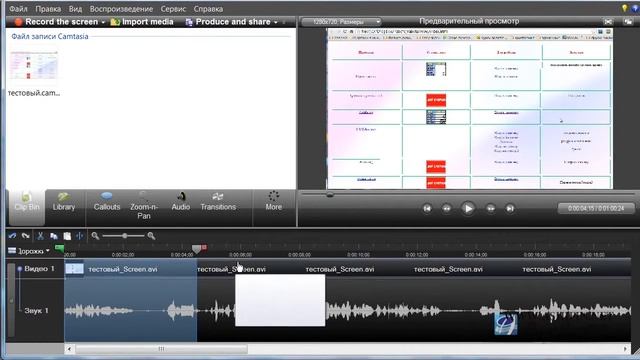Click the Файл записи Camtasia group header
This screenshot has height=360, width=640.
50,36
